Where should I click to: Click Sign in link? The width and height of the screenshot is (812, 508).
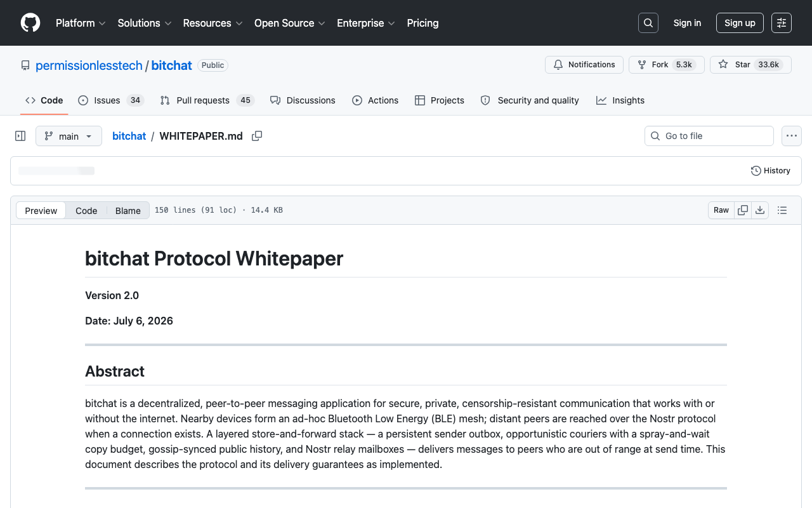[687, 23]
